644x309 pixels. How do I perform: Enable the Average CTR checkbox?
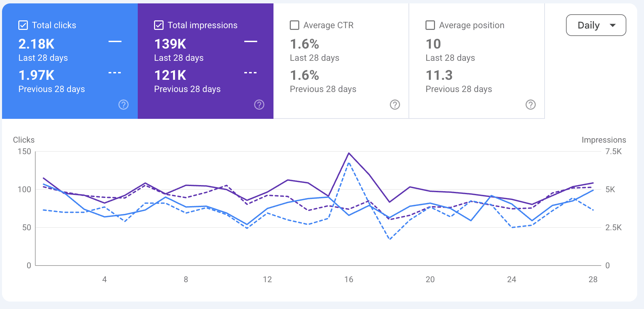tap(295, 25)
